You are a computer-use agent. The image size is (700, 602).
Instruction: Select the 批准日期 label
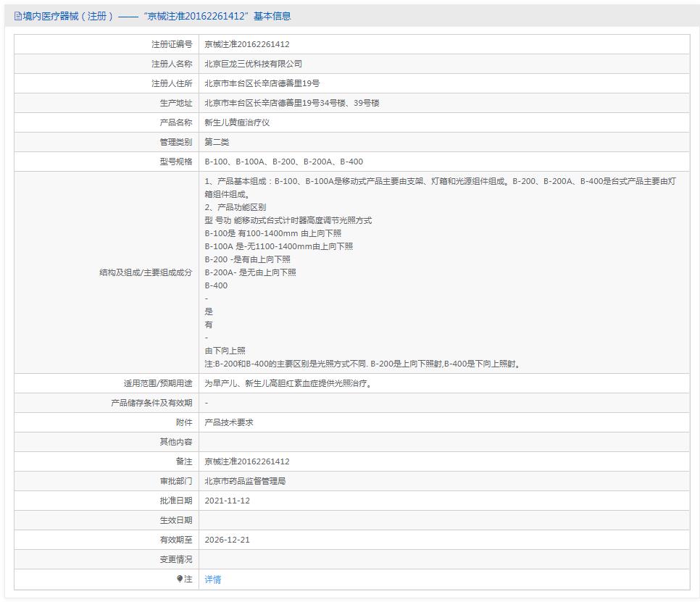176,501
